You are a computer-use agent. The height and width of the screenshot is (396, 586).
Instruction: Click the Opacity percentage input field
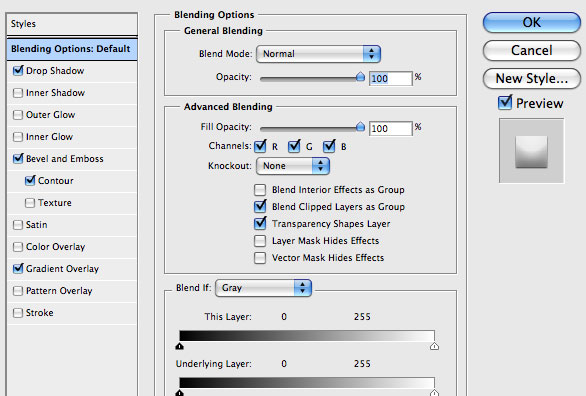[x=391, y=78]
